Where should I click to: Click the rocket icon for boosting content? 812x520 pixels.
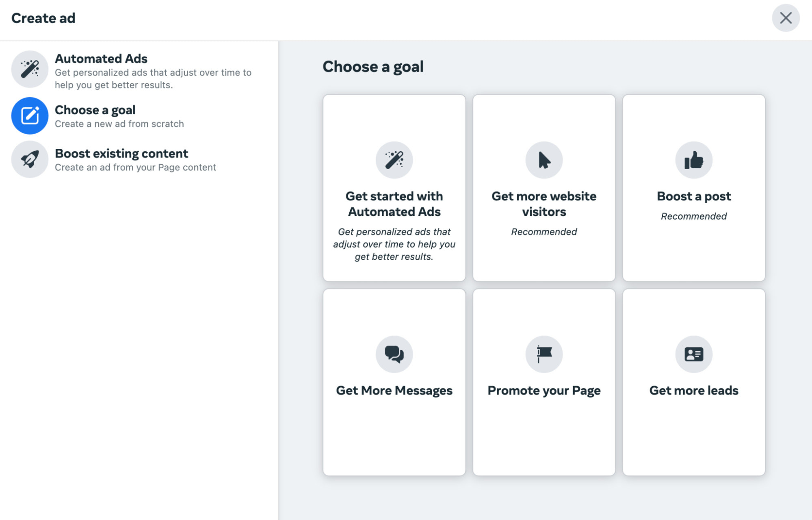30,159
